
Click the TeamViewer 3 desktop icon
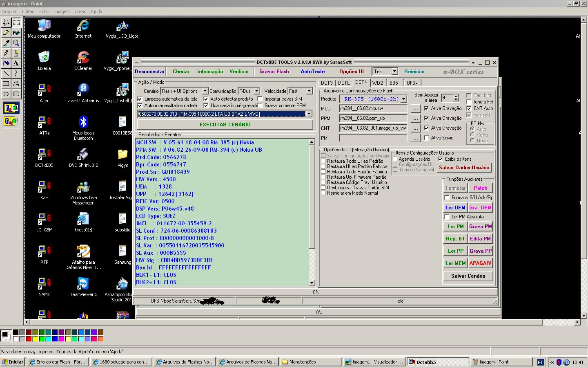coord(83,287)
